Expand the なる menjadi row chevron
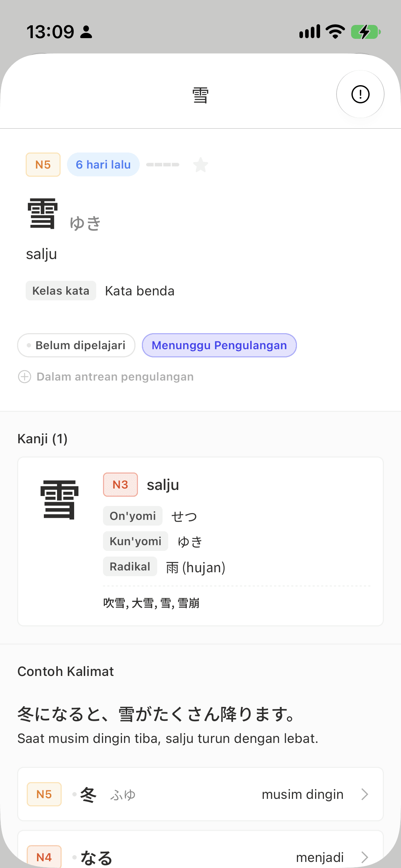Image resolution: width=401 pixels, height=868 pixels. click(x=364, y=857)
